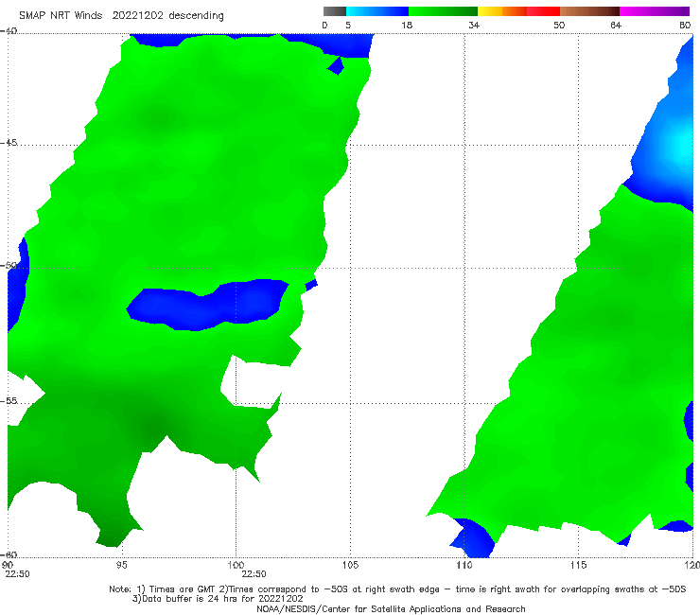700x615 pixels.
Task: Click the date '20221202' in the title
Action: 137,15
